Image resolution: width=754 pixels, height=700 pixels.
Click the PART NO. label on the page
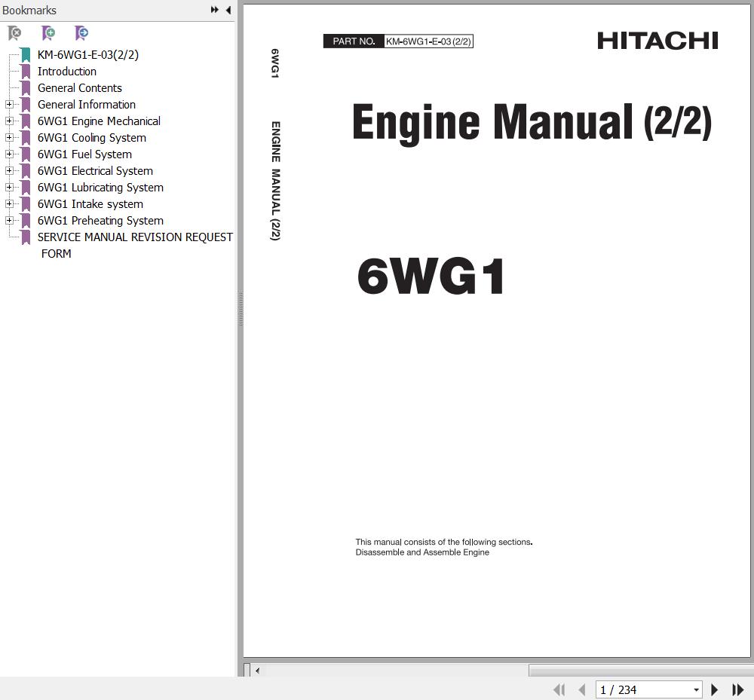pos(354,41)
